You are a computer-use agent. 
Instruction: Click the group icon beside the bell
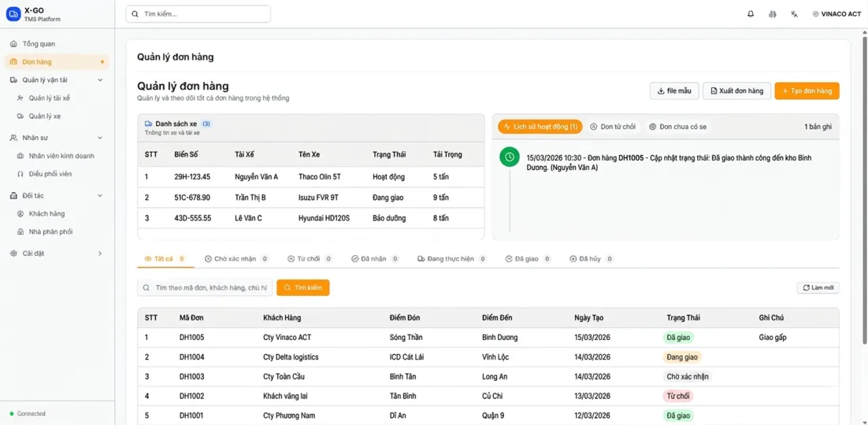(x=772, y=14)
